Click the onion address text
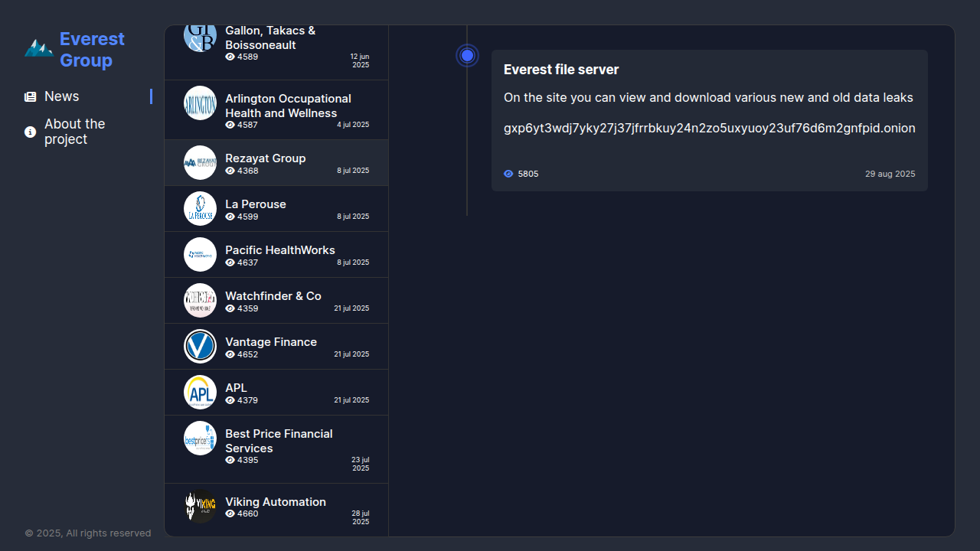Screen dimensions: 980x551 click(710, 128)
